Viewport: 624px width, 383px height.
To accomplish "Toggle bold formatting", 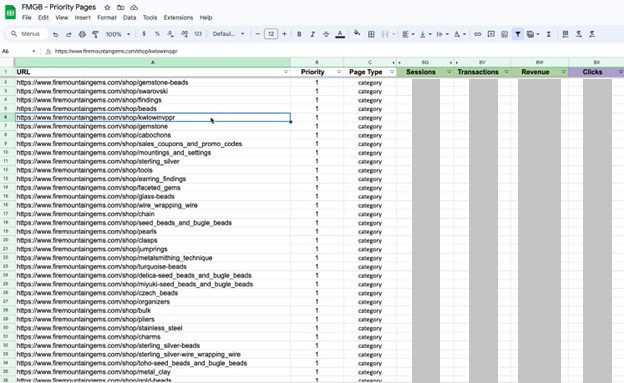I will tap(299, 34).
